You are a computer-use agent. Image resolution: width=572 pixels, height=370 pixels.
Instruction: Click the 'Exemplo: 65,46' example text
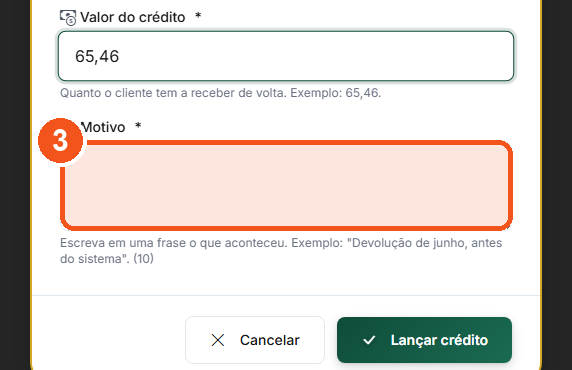[336, 93]
